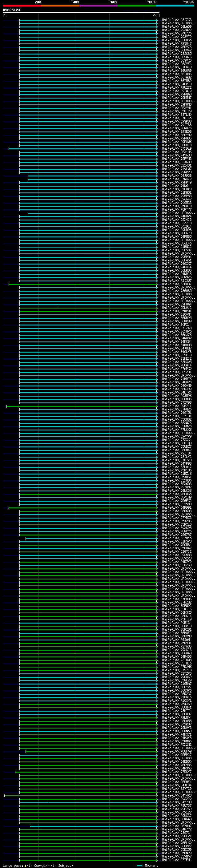197x868 pixels.
Task: Open hit UniRef100_Q4P991
Action: (x=176, y=507)
